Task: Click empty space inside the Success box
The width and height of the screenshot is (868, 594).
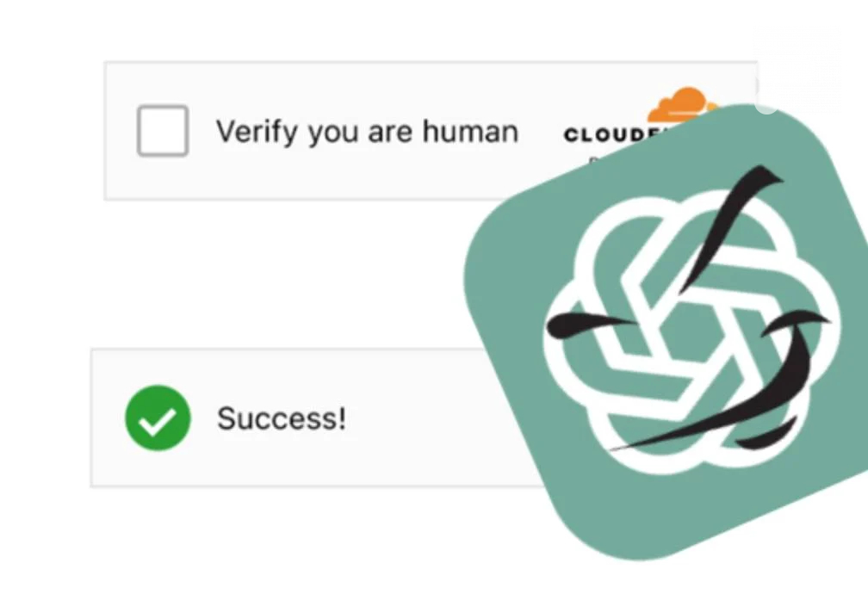Action: click(x=431, y=418)
